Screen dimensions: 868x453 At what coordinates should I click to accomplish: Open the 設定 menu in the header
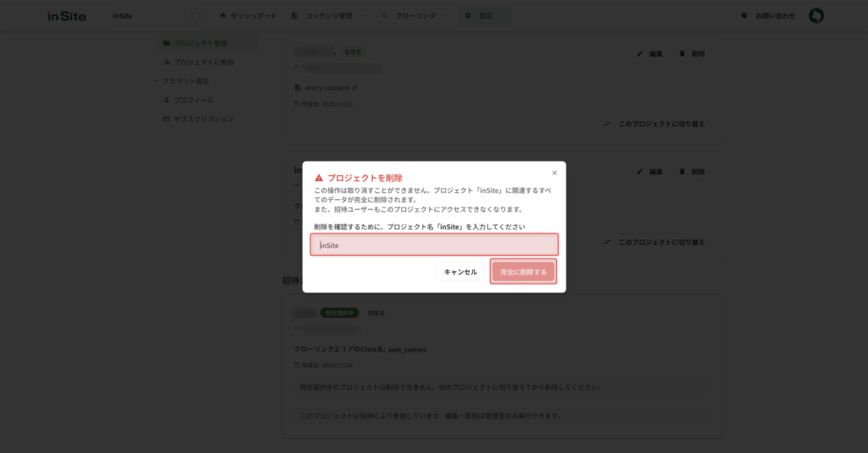486,16
